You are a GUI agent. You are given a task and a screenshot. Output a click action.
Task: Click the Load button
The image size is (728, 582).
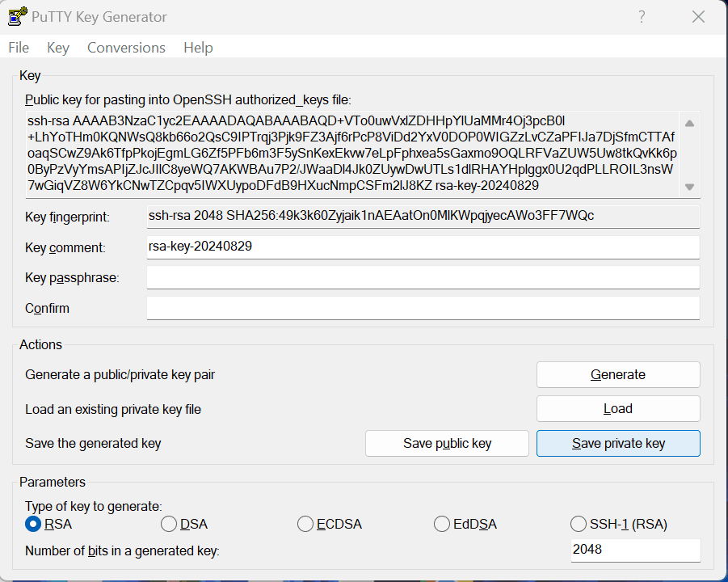[x=618, y=409]
